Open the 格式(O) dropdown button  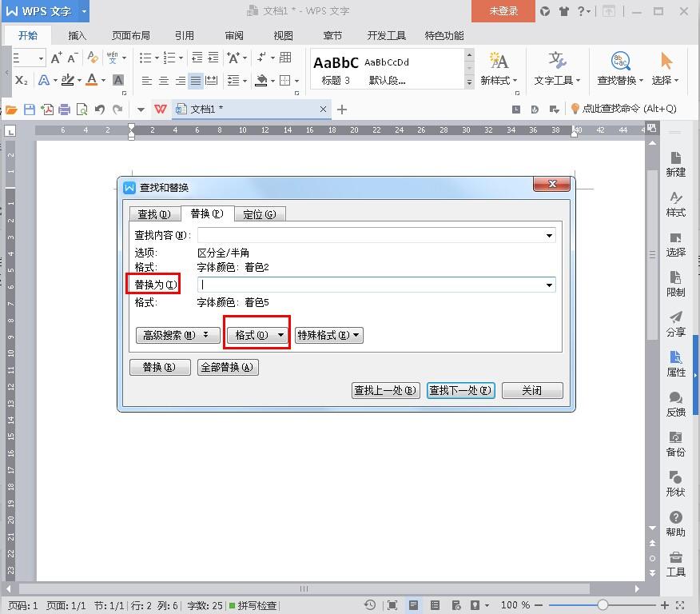click(257, 335)
